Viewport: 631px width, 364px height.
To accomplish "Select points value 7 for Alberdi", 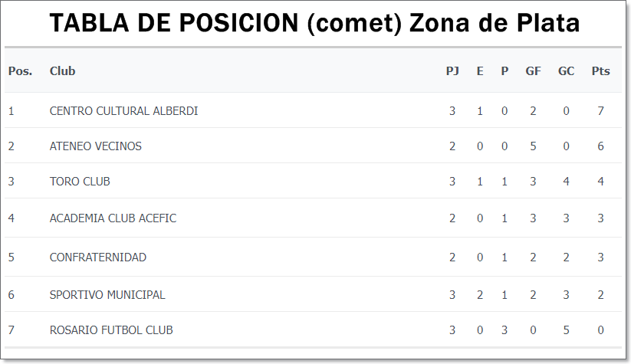I will tap(600, 111).
